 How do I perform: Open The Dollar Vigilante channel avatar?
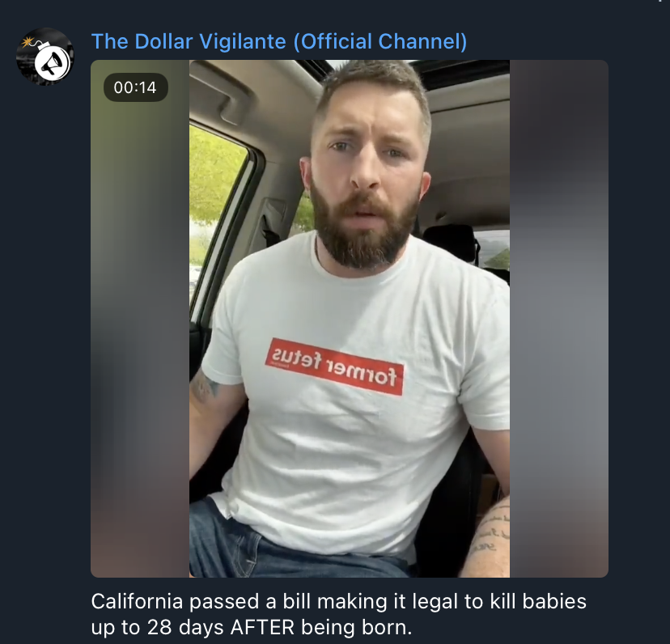45,57
